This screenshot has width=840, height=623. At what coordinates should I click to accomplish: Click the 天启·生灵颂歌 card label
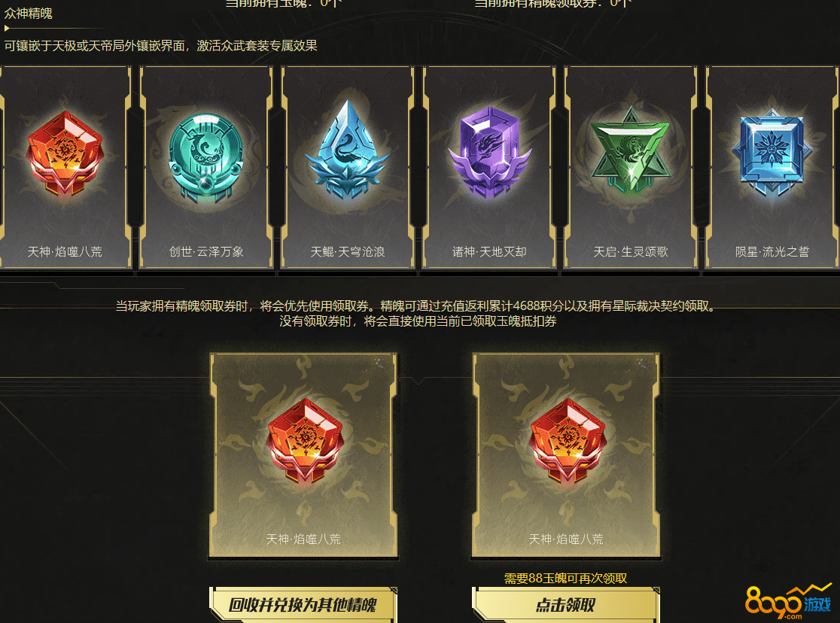[631, 252]
